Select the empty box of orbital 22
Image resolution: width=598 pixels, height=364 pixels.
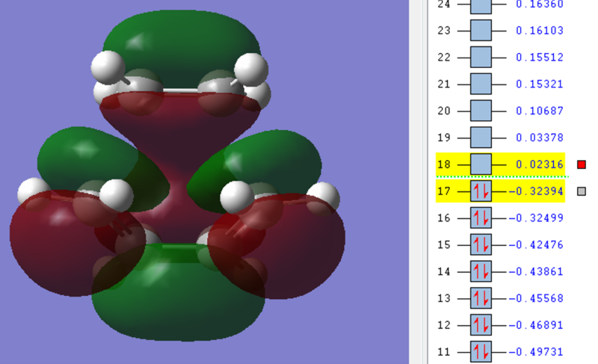pyautogui.click(x=481, y=57)
